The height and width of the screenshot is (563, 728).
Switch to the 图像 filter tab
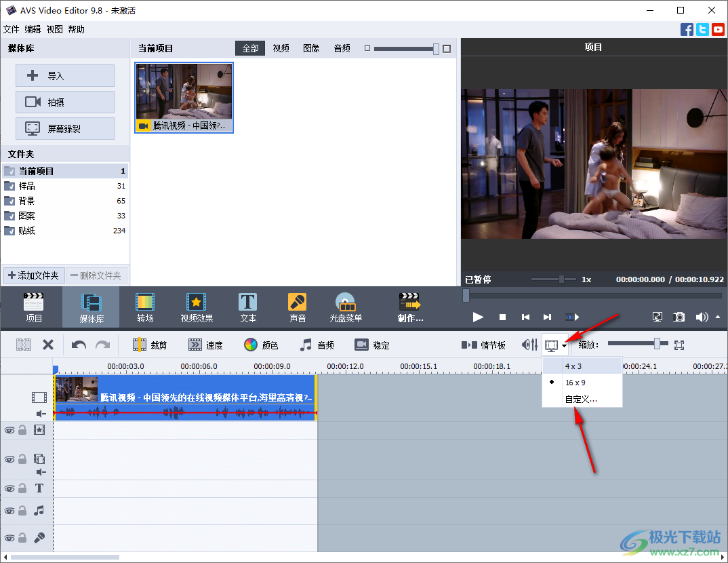pos(311,48)
